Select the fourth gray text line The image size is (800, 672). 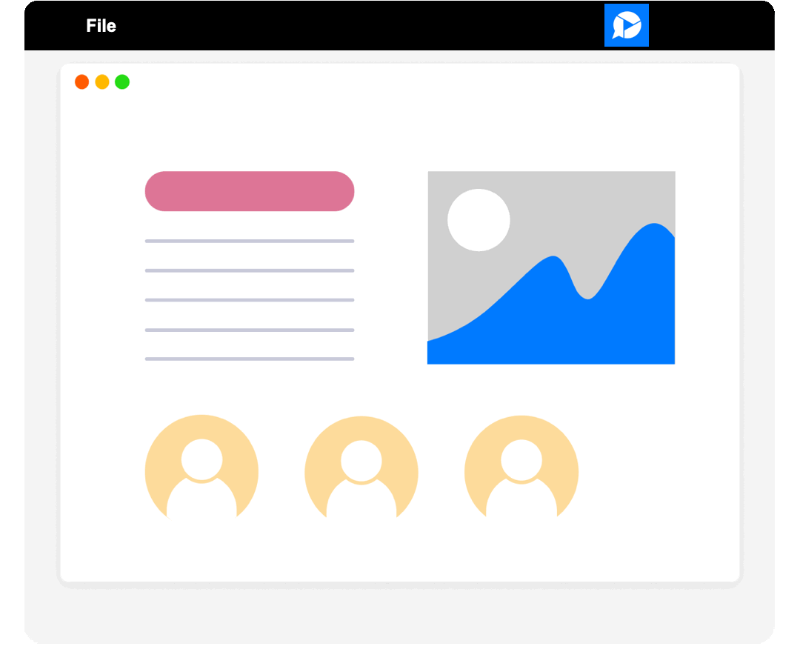(x=249, y=330)
